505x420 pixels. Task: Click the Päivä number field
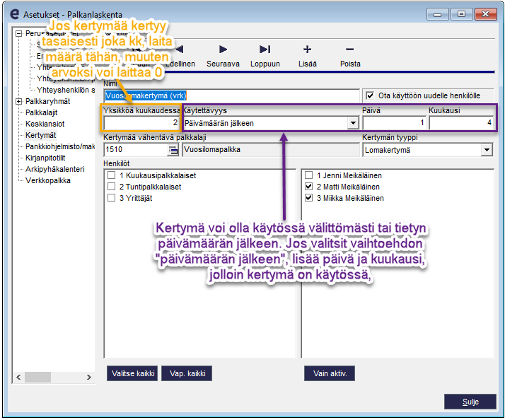(394, 123)
